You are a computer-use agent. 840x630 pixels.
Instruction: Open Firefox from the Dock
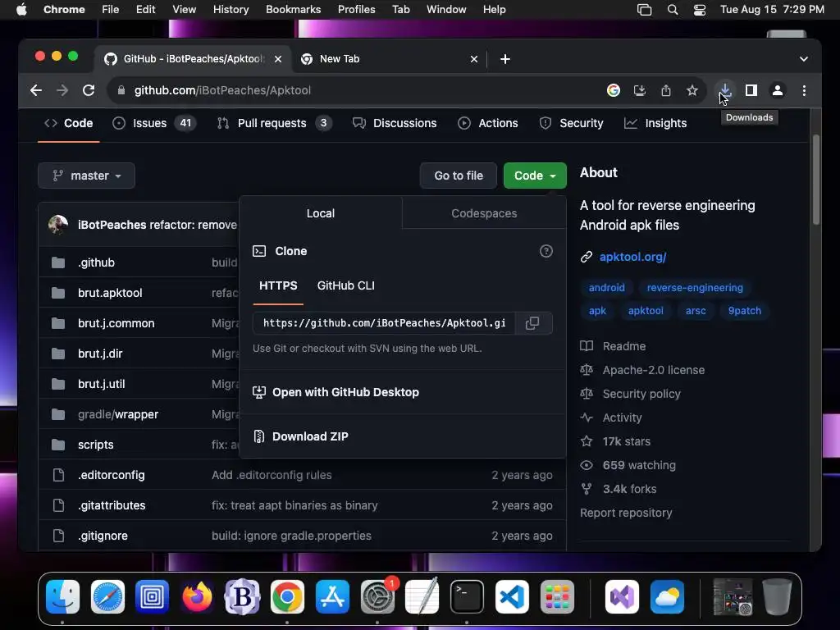(197, 596)
